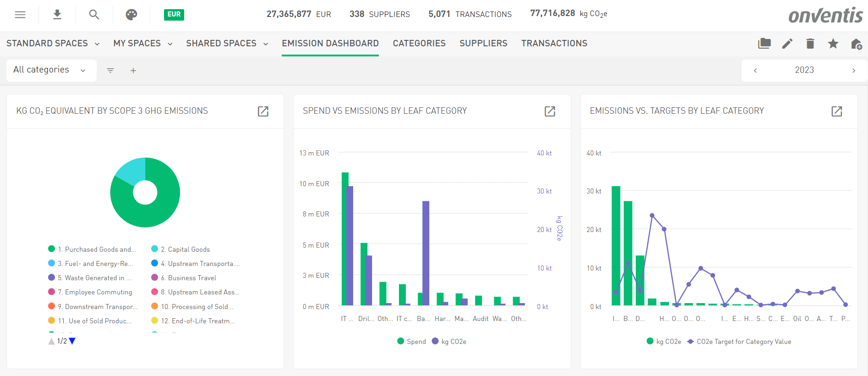Click the EUR currency button
This screenshot has height=376, width=868.
tap(174, 15)
